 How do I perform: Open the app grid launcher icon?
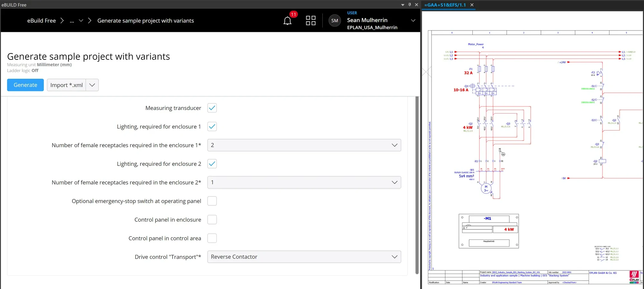[x=311, y=21]
